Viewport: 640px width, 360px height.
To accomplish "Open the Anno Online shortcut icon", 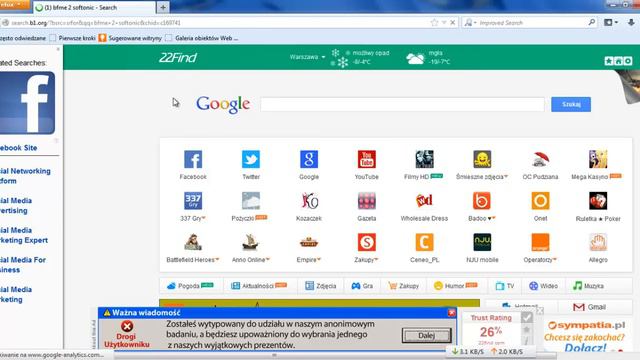I will (x=251, y=242).
